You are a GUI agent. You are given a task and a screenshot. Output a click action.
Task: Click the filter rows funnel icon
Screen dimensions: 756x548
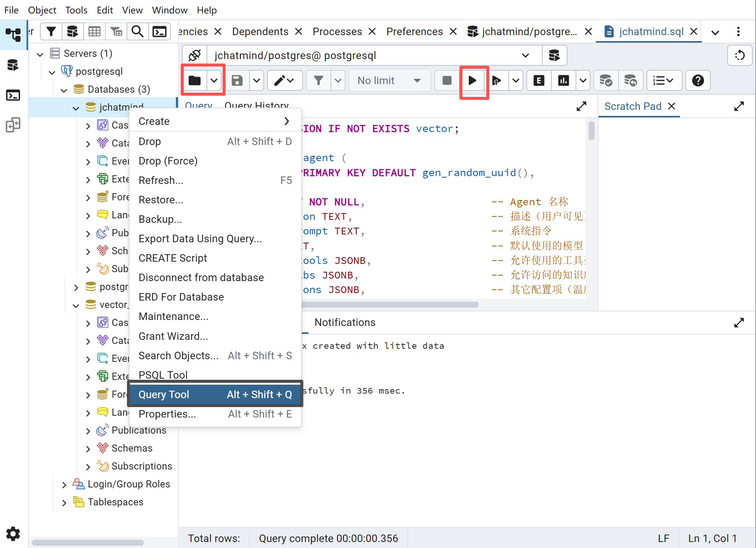tap(318, 80)
